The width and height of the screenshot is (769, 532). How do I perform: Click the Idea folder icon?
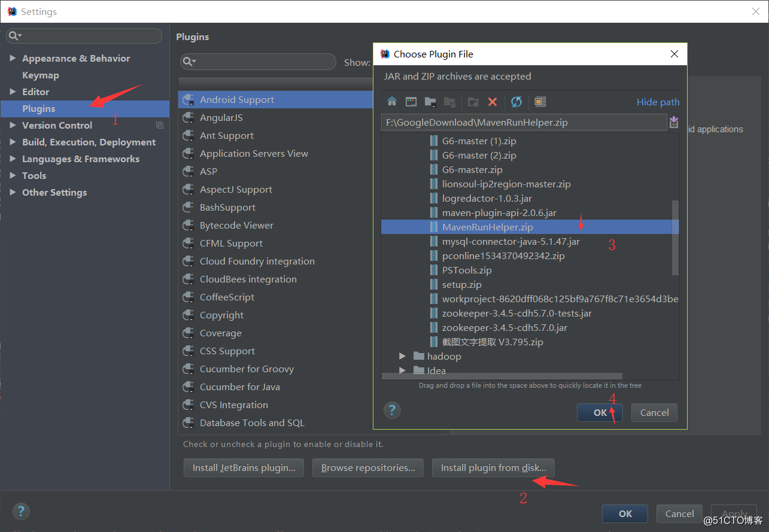(419, 370)
